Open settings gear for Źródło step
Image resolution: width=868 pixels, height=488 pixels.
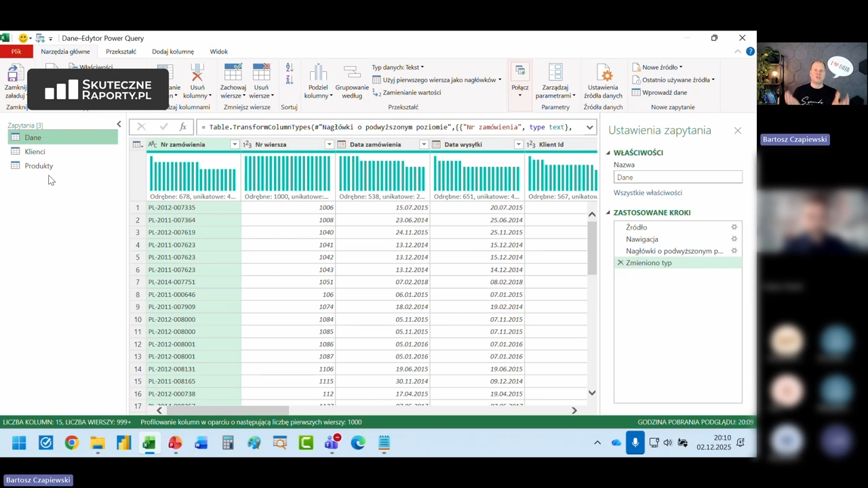734,227
